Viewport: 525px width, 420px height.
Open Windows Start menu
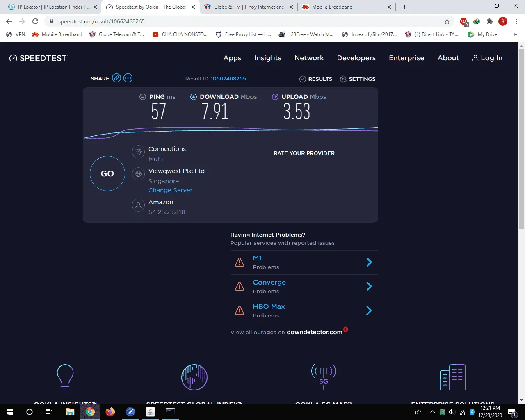[10, 412]
